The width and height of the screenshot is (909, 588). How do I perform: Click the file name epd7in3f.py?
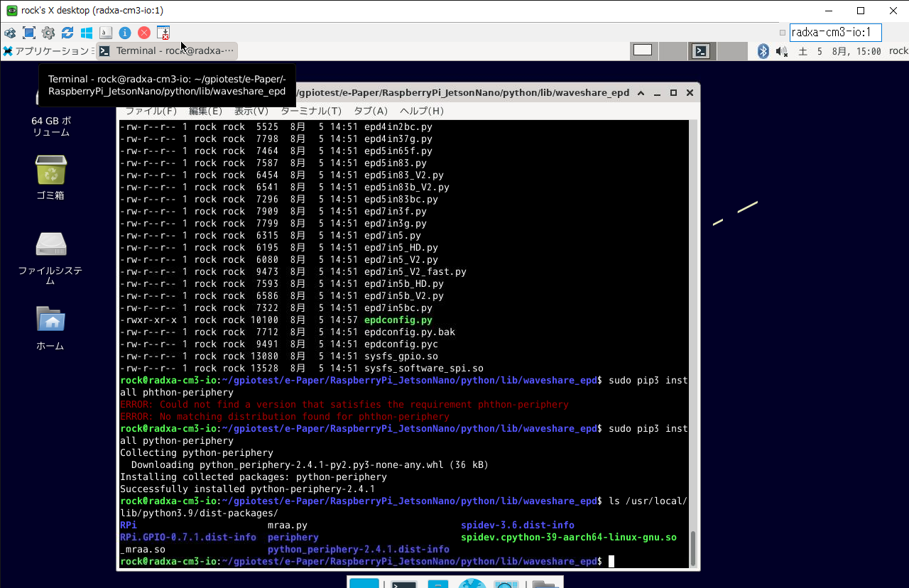(x=396, y=212)
